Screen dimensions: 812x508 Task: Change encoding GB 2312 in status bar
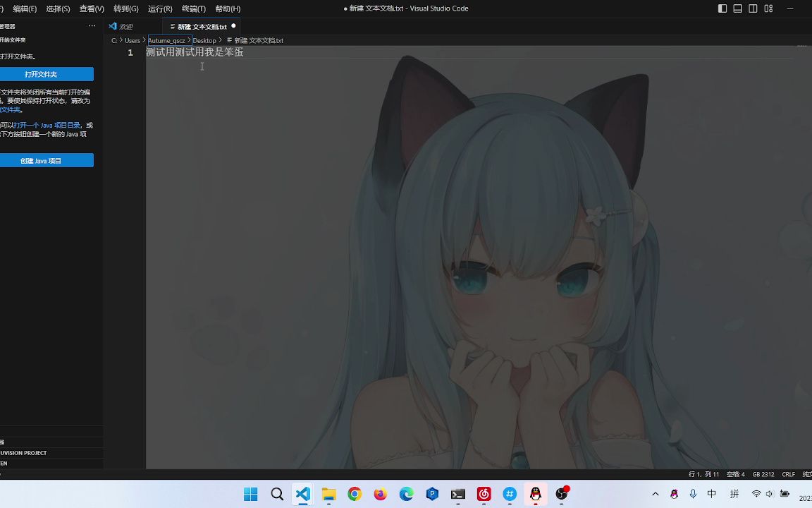(x=763, y=474)
